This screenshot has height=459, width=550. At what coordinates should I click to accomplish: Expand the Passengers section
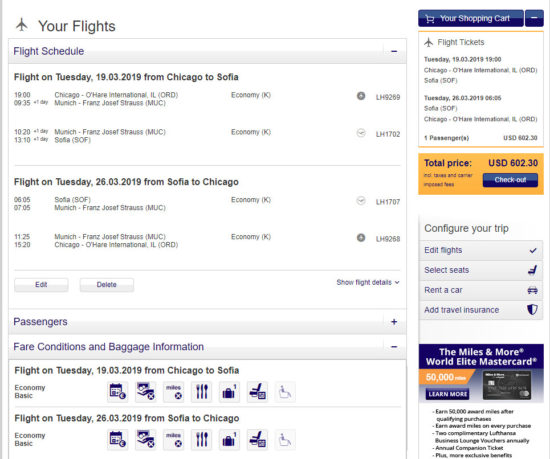(394, 322)
